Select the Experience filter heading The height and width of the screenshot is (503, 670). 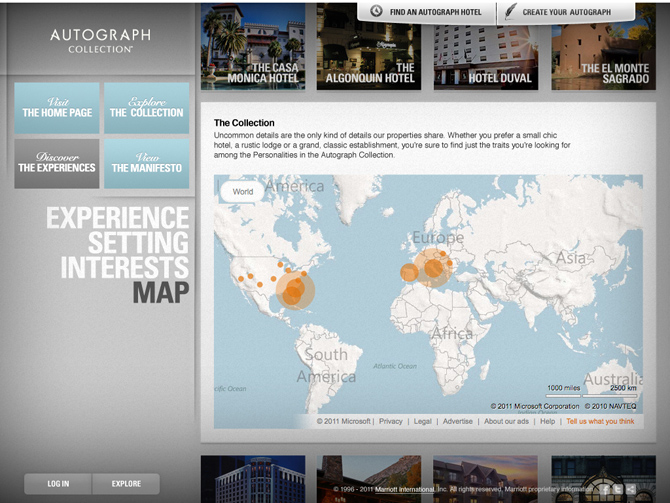coord(117,218)
